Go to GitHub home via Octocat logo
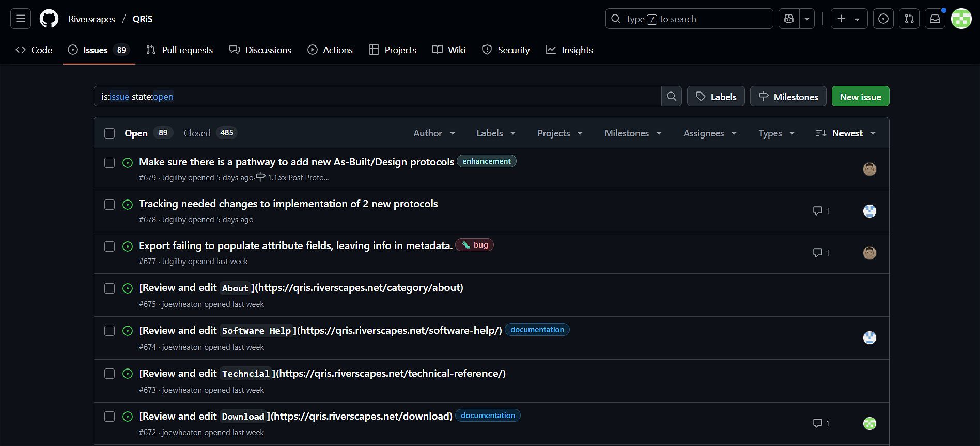The height and width of the screenshot is (446, 980). [49, 19]
